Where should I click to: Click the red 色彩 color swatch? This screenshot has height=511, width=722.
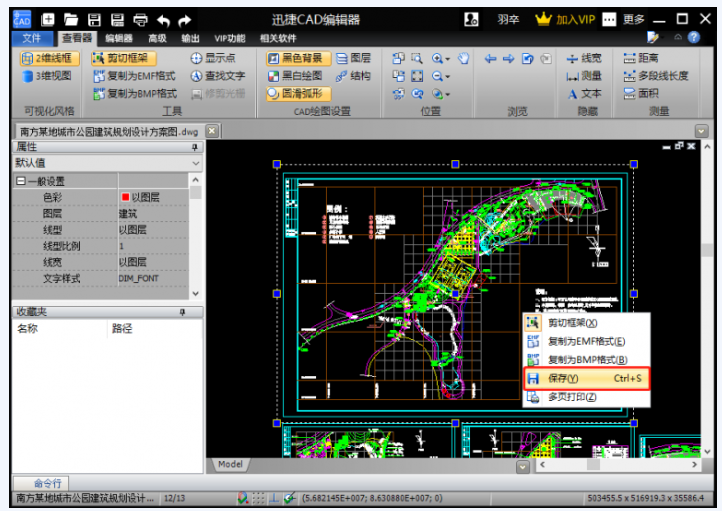125,198
